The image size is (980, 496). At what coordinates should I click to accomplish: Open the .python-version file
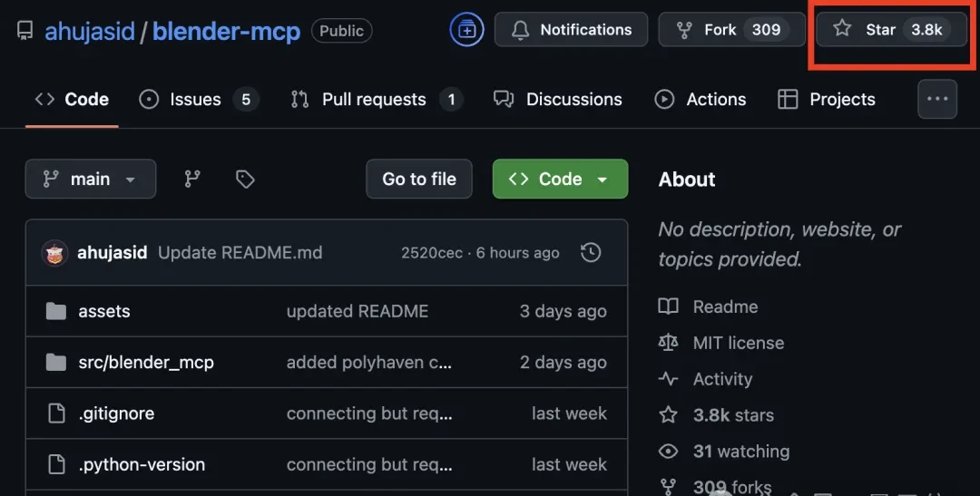(x=142, y=465)
